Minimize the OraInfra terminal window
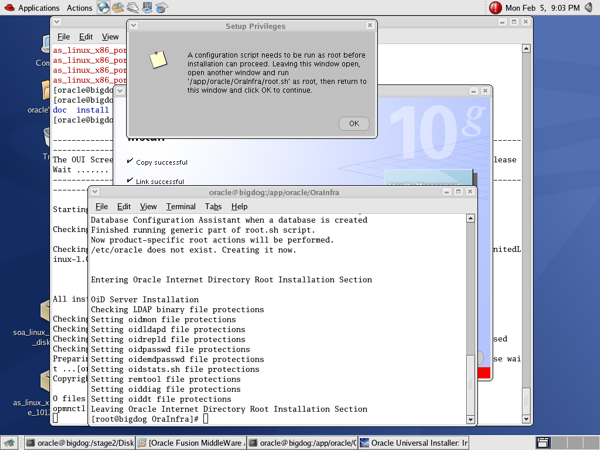Viewport: 600px width, 450px height. [447, 192]
